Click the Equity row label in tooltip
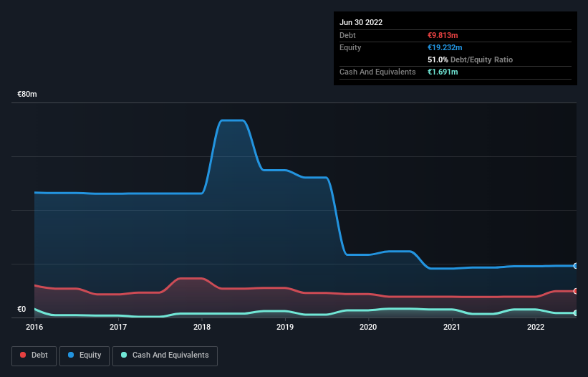The height and width of the screenshot is (377, 588). tap(350, 47)
